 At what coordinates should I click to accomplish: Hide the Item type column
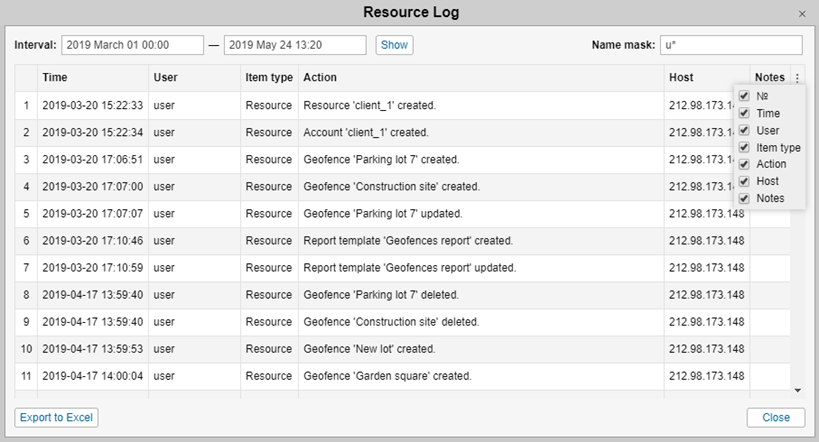click(x=744, y=147)
